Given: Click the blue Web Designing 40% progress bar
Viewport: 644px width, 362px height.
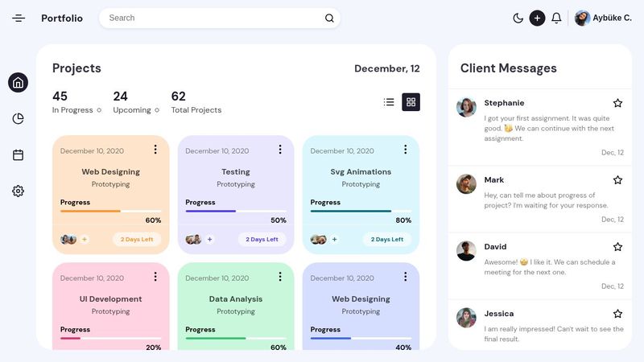Looking at the screenshot, I should (361, 338).
